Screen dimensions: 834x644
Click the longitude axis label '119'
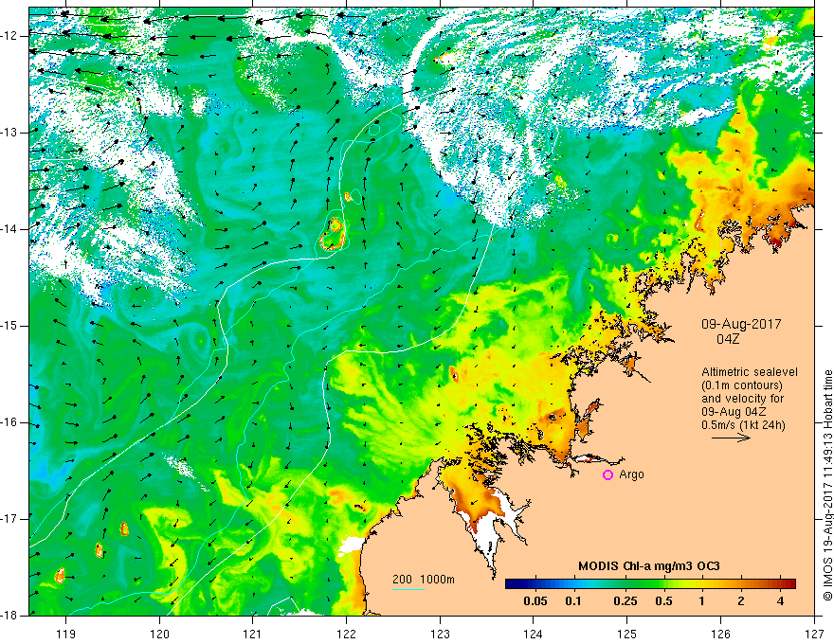click(x=66, y=634)
